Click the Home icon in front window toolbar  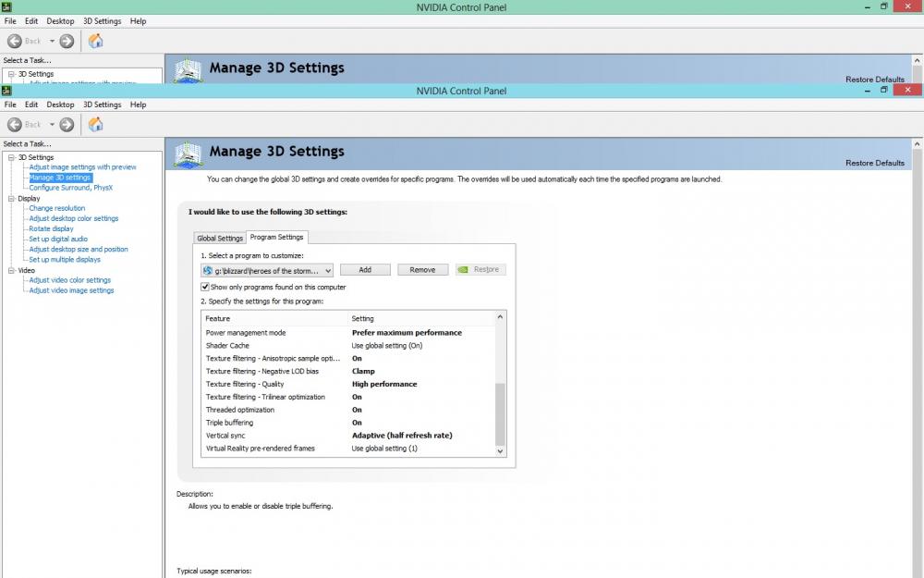click(95, 125)
